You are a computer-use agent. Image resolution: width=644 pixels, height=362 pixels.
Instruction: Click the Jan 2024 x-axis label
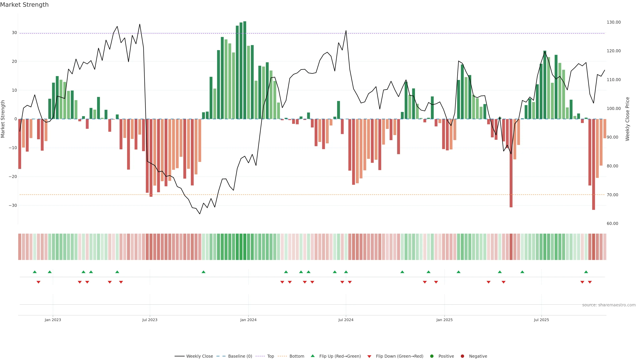[248, 320]
